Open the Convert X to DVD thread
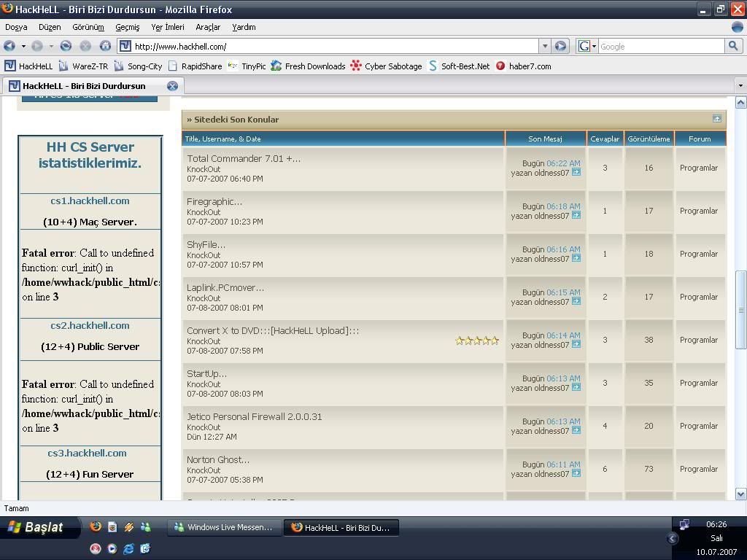The image size is (747, 560). 273,330
